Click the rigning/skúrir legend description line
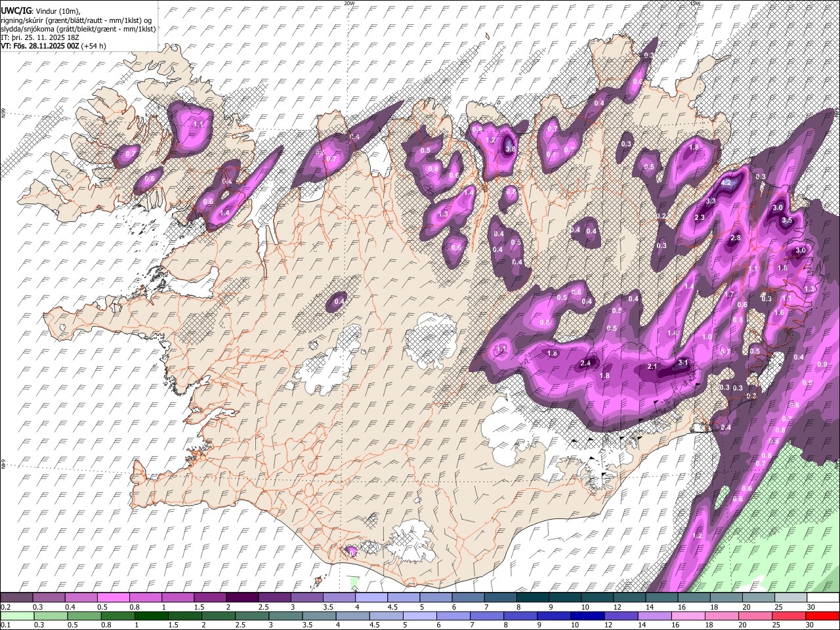This screenshot has height=630, width=840. (x=76, y=20)
